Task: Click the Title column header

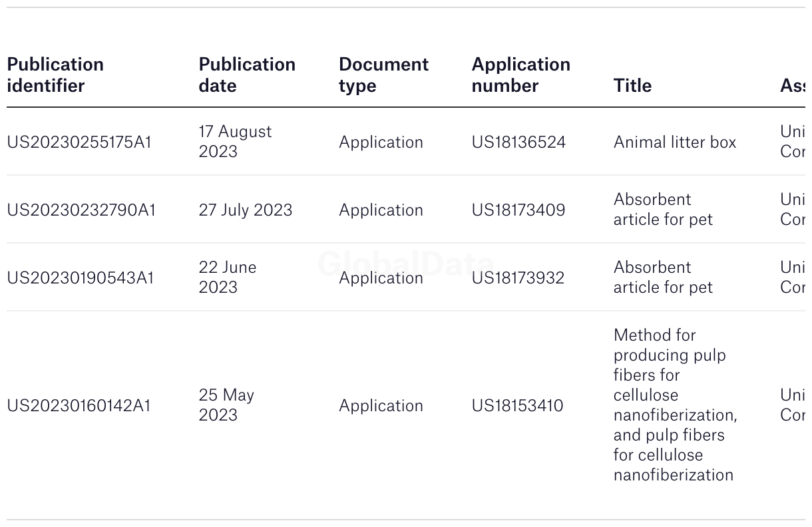Action: point(632,85)
